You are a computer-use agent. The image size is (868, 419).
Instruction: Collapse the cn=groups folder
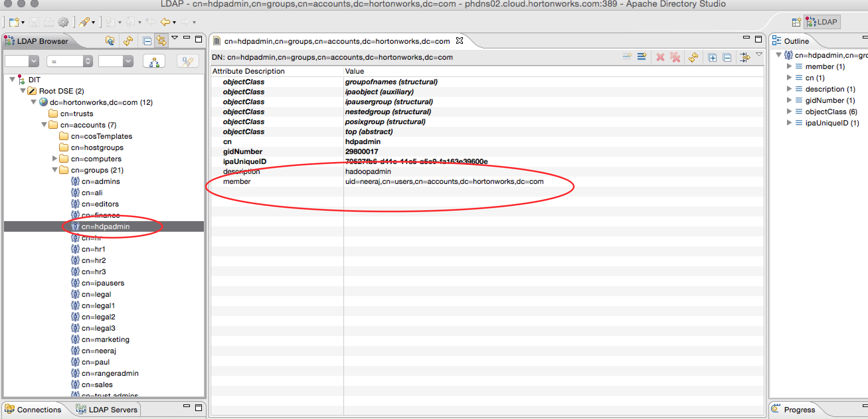(x=55, y=170)
